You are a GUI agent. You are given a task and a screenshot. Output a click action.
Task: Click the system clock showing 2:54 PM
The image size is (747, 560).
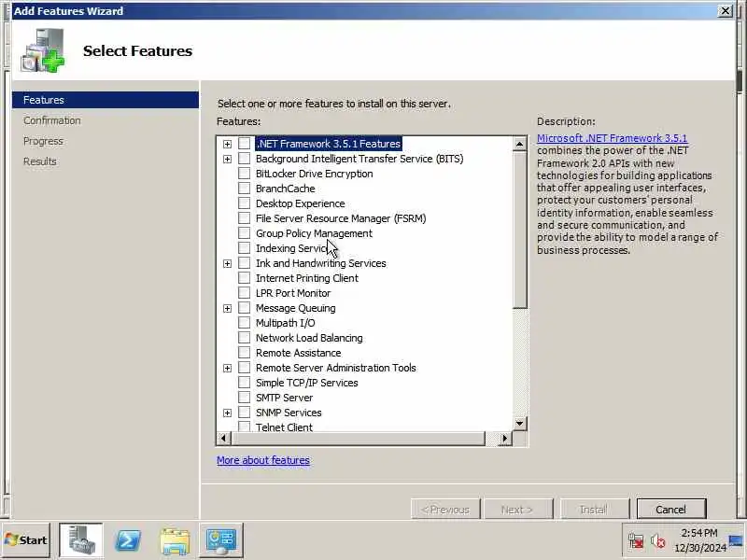[699, 533]
